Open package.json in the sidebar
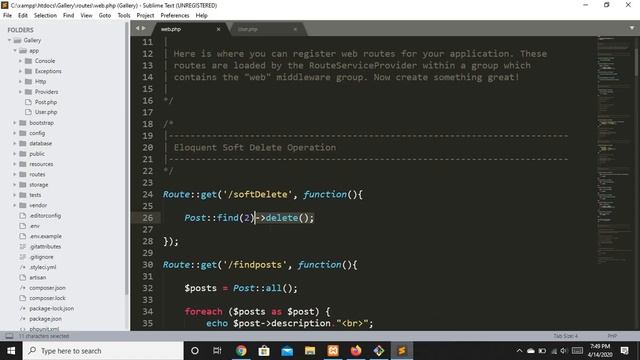Image resolution: width=640 pixels, height=360 pixels. (45, 319)
